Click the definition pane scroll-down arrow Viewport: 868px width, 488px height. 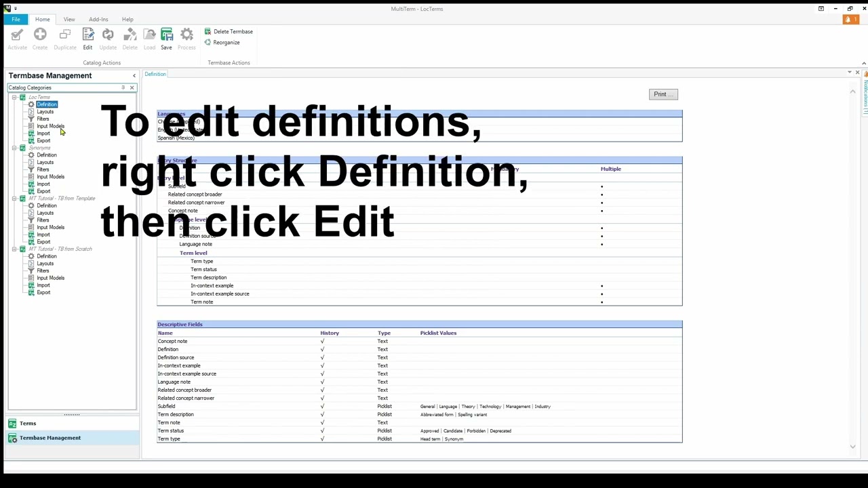click(853, 447)
